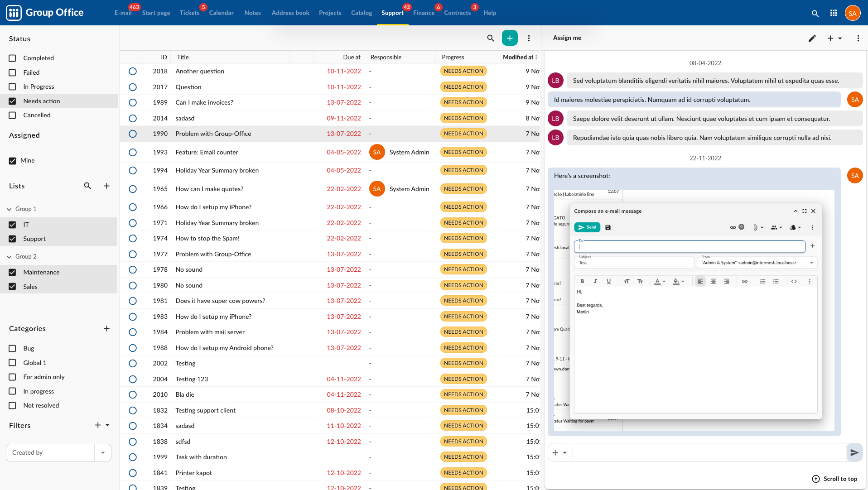
Task: Open the Finance module tab
Action: pos(424,13)
